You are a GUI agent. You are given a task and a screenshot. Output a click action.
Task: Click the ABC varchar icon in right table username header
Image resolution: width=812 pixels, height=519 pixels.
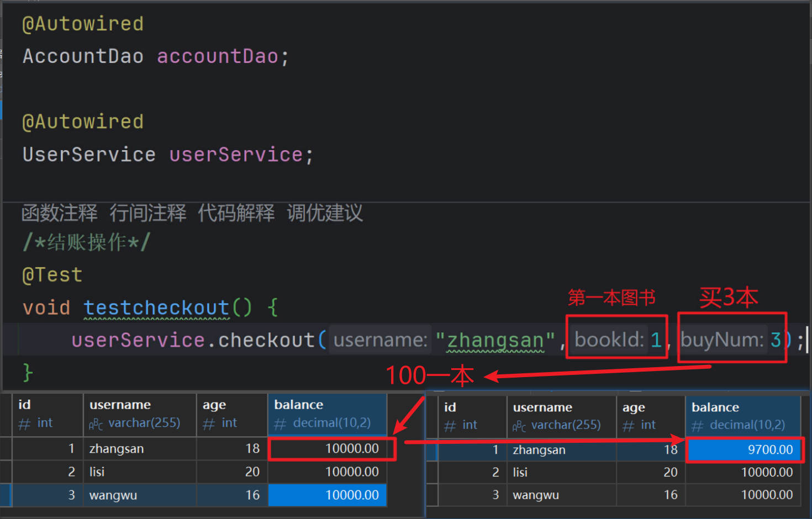[519, 426]
